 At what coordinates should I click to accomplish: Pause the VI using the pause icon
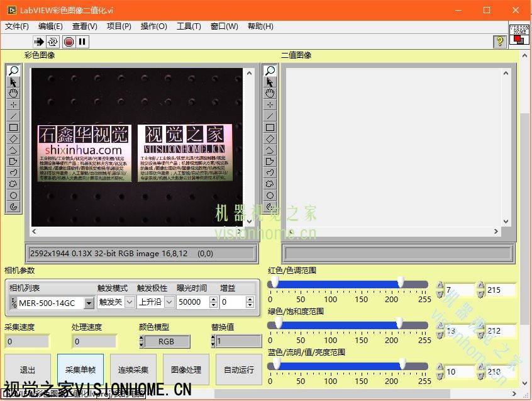point(82,42)
